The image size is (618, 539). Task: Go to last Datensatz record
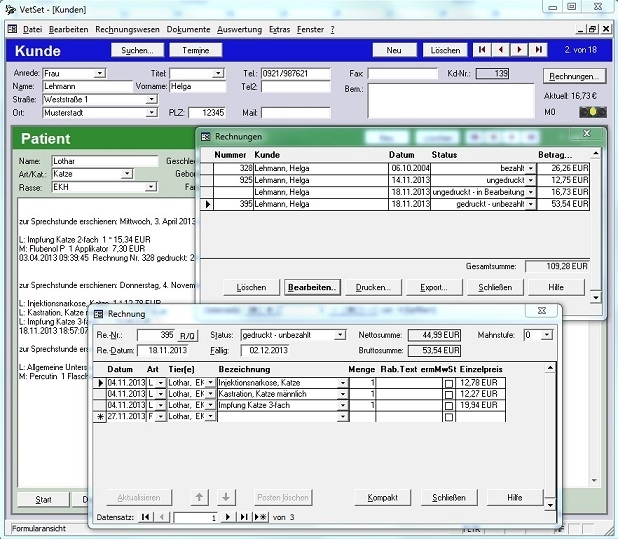point(244,517)
